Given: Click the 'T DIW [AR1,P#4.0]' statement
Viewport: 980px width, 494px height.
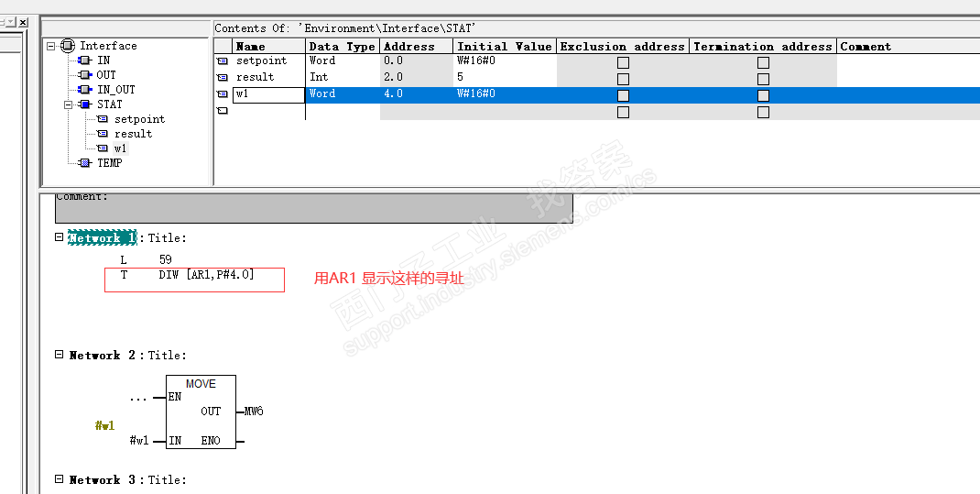Looking at the screenshot, I should (x=187, y=275).
